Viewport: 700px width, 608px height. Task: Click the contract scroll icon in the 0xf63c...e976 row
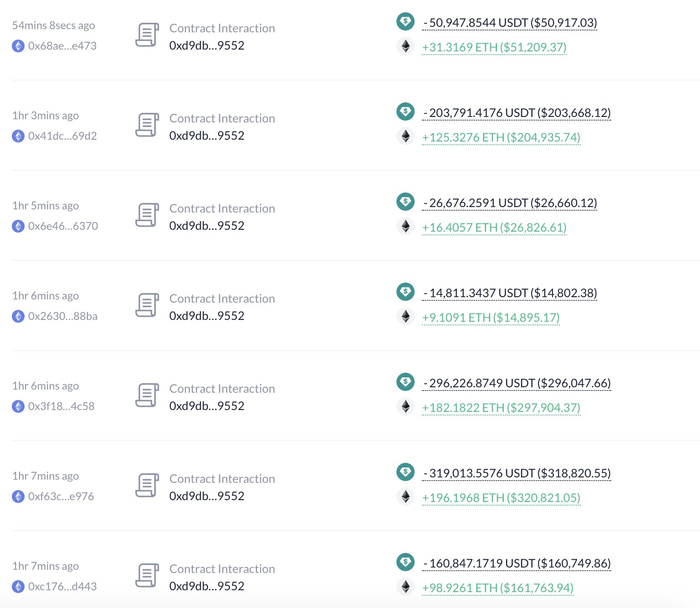pyautogui.click(x=147, y=486)
